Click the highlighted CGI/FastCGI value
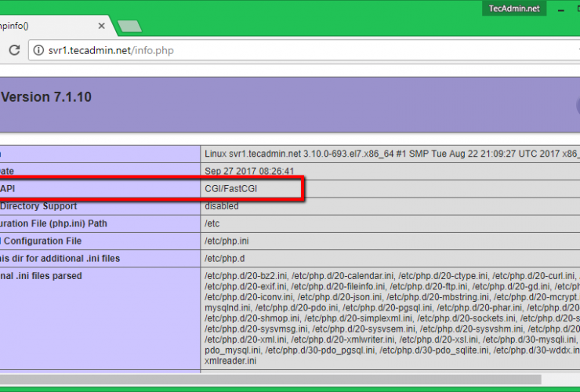580x392 pixels. click(x=231, y=189)
